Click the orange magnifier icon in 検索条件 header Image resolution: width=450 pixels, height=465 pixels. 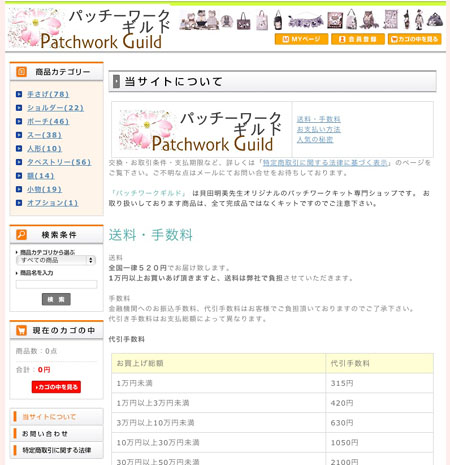click(x=21, y=234)
